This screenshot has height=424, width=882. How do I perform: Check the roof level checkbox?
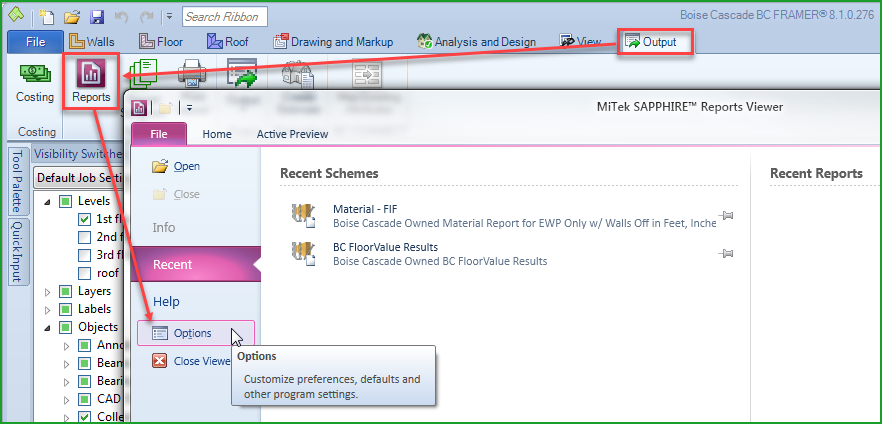[84, 273]
